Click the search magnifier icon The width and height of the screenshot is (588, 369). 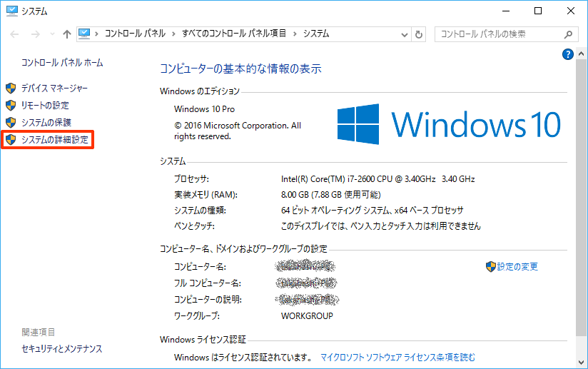tap(568, 34)
